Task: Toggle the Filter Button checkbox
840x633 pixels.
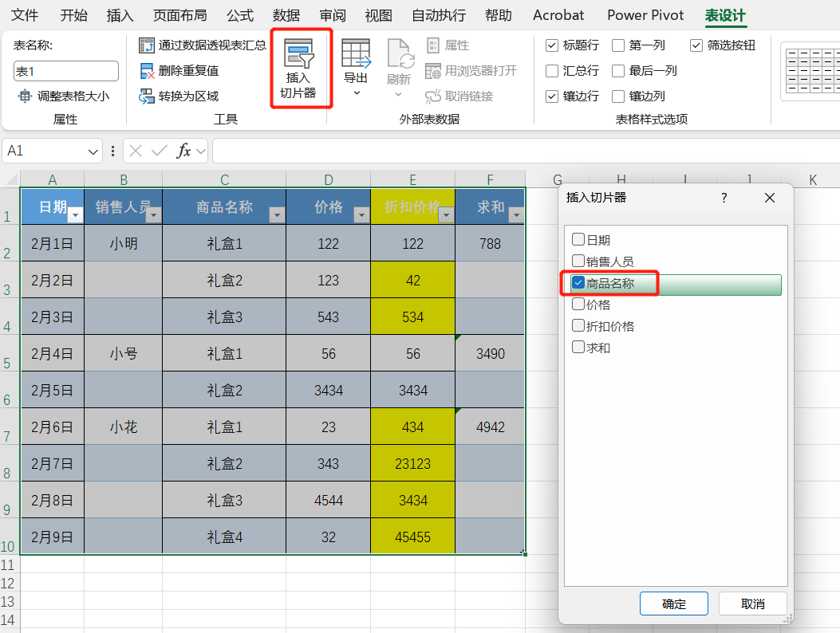Action: coord(696,45)
